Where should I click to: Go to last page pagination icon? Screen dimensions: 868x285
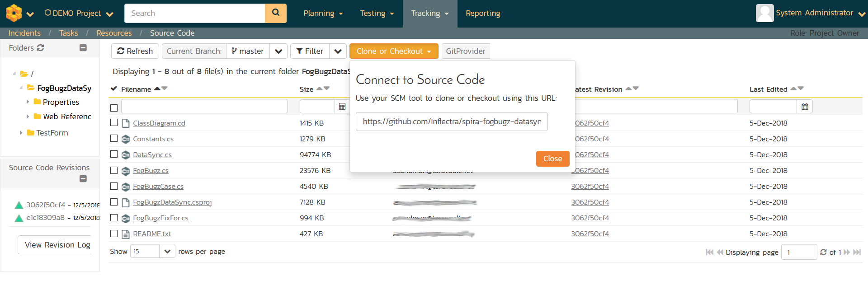click(x=857, y=252)
